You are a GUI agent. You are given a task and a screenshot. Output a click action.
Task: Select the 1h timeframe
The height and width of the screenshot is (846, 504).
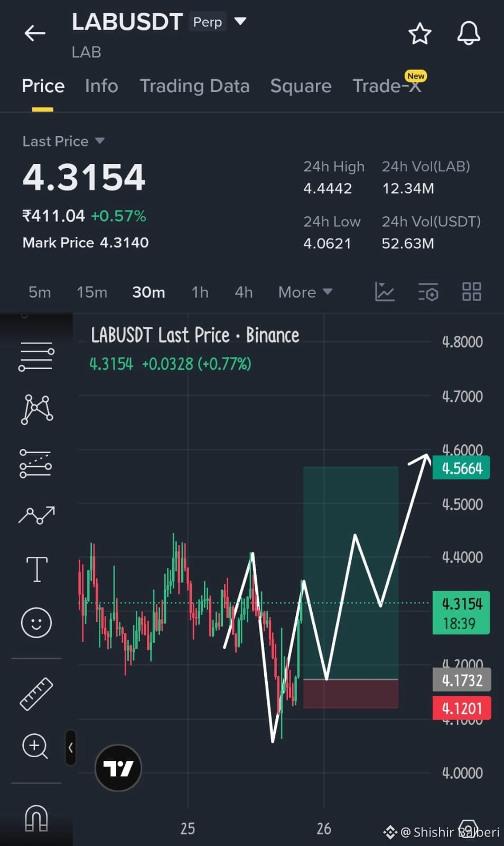click(x=200, y=292)
